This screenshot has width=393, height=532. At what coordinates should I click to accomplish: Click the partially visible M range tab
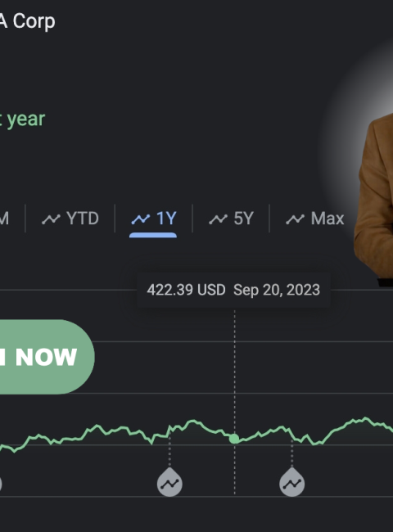coord(4,219)
